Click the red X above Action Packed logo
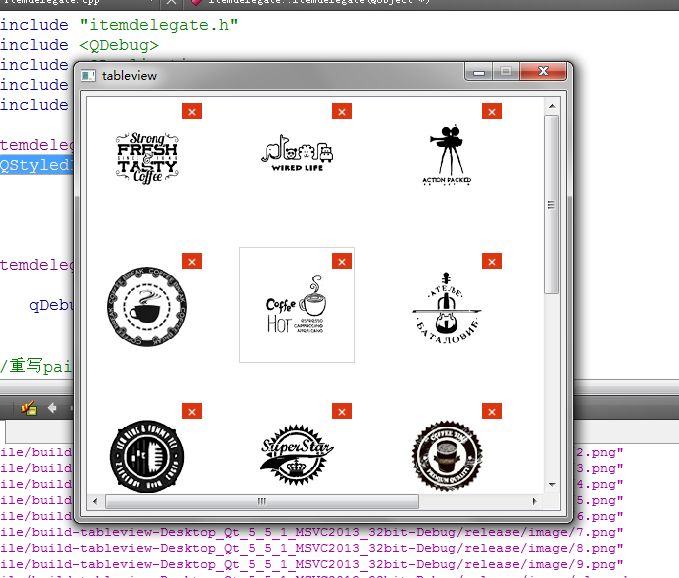The image size is (679, 578). pyautogui.click(x=491, y=111)
